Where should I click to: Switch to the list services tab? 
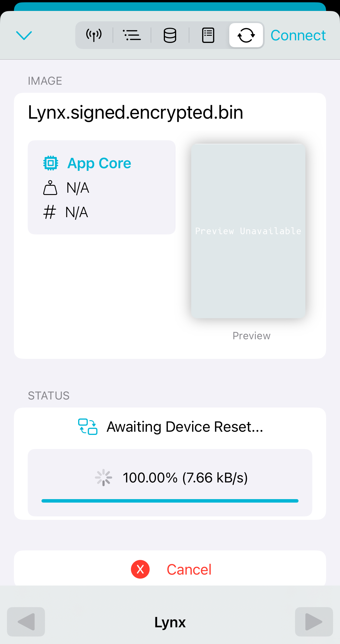[x=132, y=35]
